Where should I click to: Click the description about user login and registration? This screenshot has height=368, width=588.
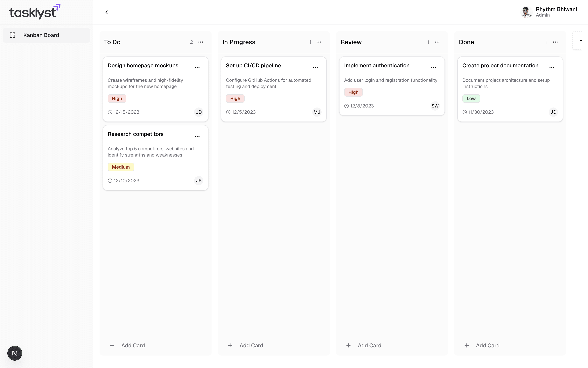[x=390, y=80]
